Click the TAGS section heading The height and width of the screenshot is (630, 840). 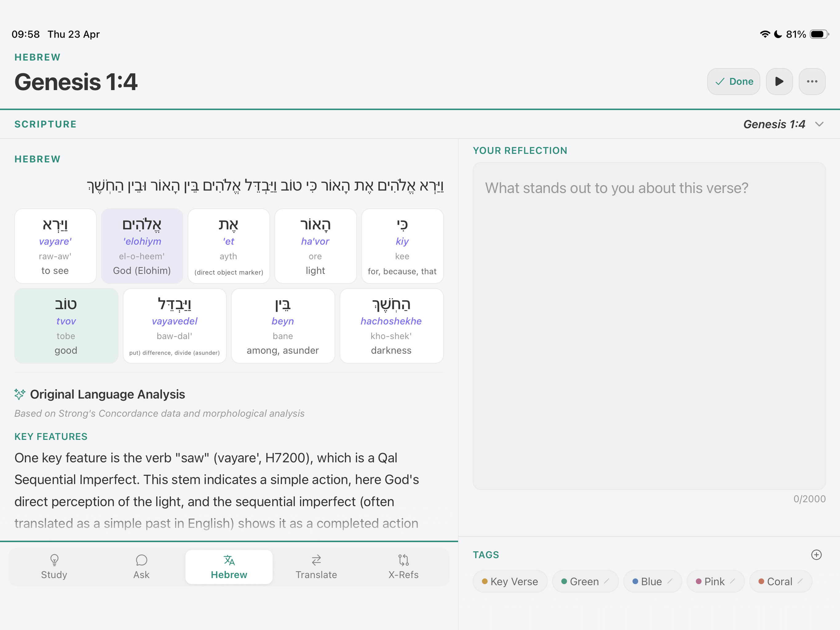(x=486, y=555)
